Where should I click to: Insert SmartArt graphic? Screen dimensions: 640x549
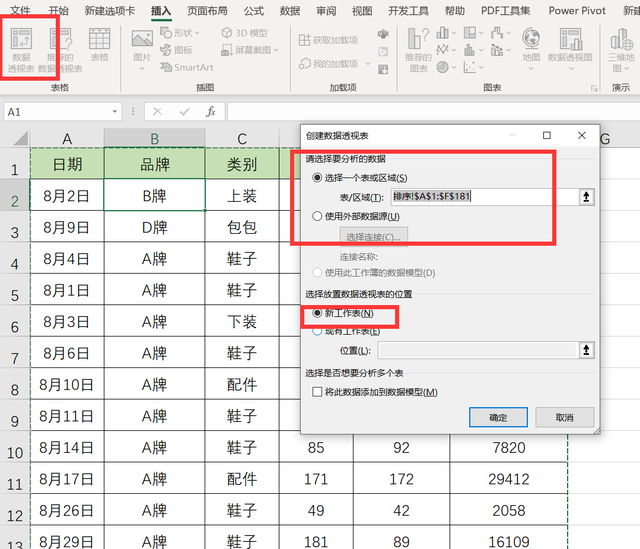tap(187, 67)
